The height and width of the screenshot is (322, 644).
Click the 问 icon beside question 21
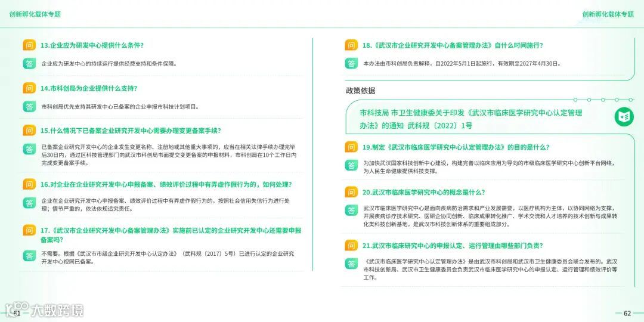[351, 246]
